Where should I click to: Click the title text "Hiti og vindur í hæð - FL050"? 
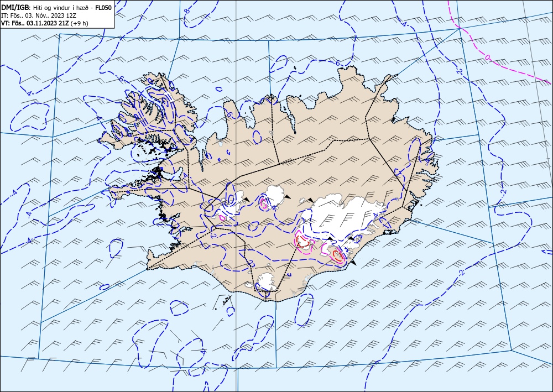click(x=72, y=8)
